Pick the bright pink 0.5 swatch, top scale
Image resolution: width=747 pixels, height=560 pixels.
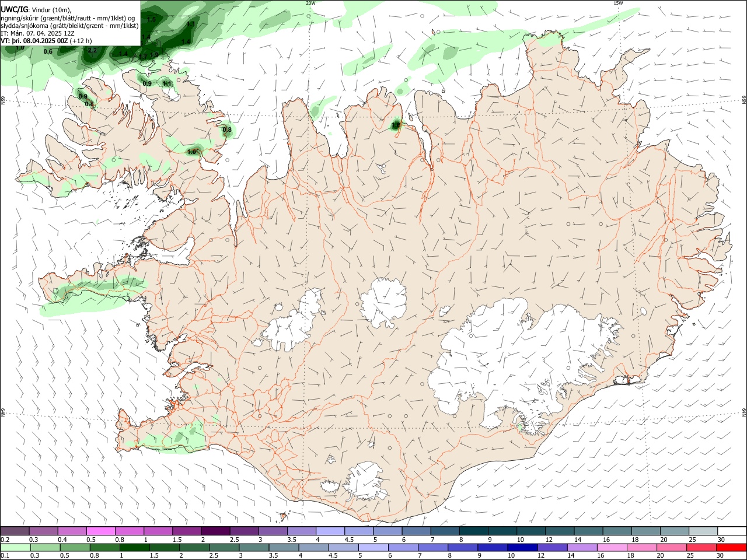coord(101,531)
